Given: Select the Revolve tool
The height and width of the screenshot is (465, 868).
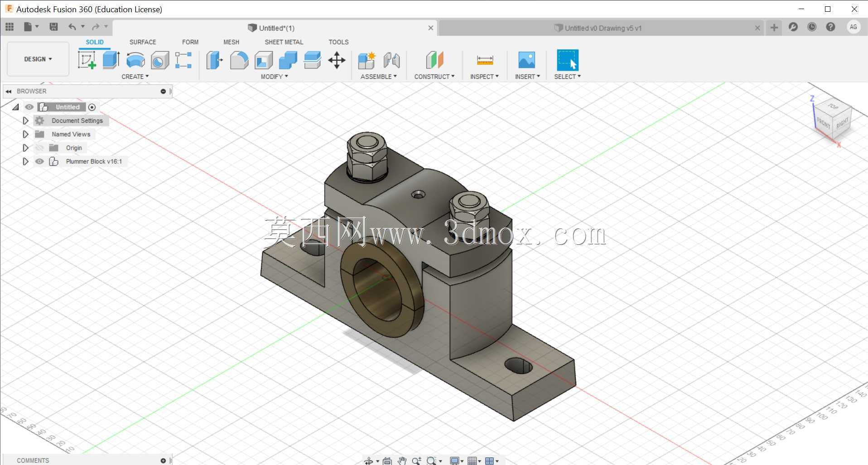Looking at the screenshot, I should (135, 60).
